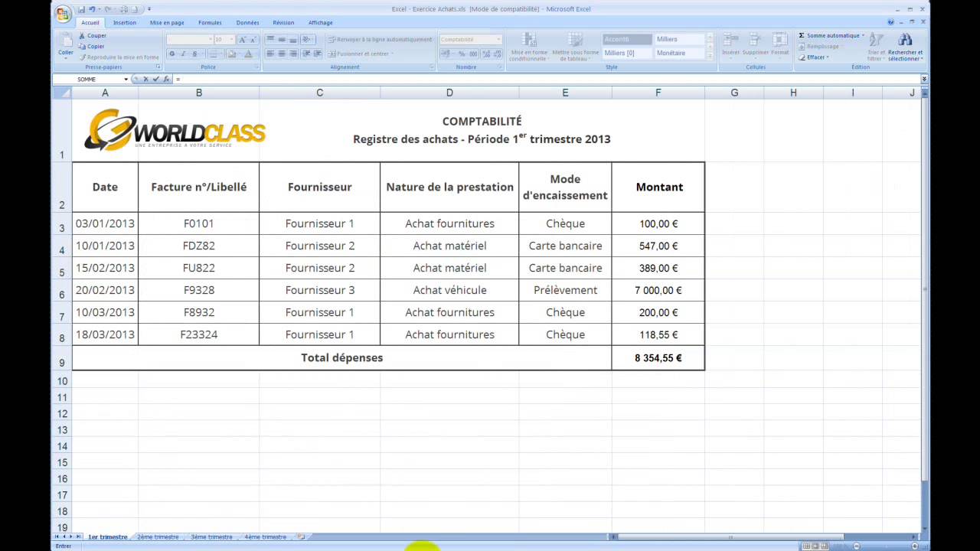Zoom out with the minus button

pyautogui.click(x=857, y=546)
